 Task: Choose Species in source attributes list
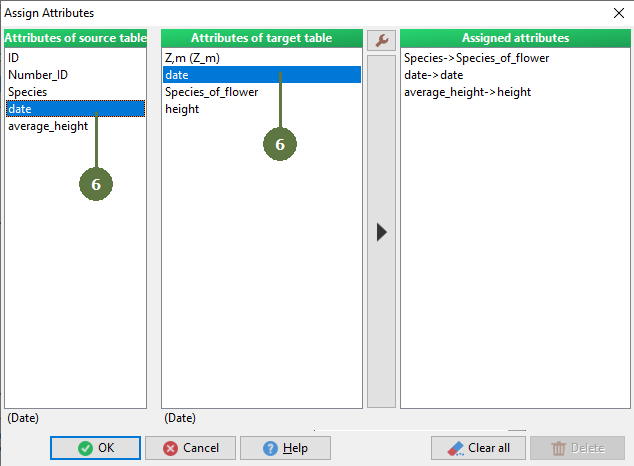27,92
